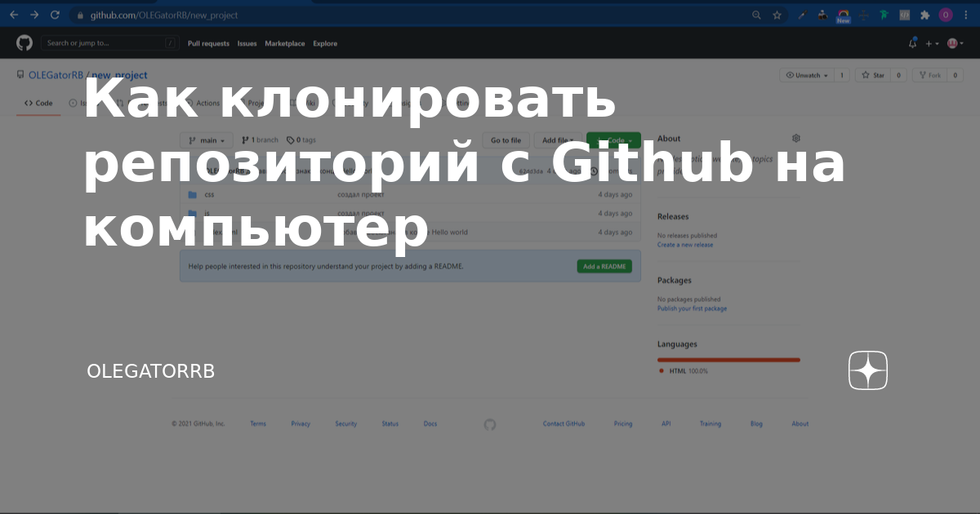The image size is (980, 514).
Task: Click the watchers count 1
Action: click(x=841, y=75)
